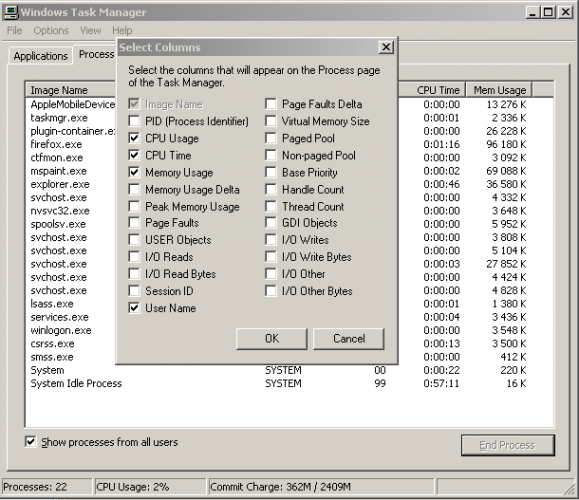This screenshot has width=579, height=500.
Task: Enable the I/O Read Bytes checkbox
Action: (134, 274)
